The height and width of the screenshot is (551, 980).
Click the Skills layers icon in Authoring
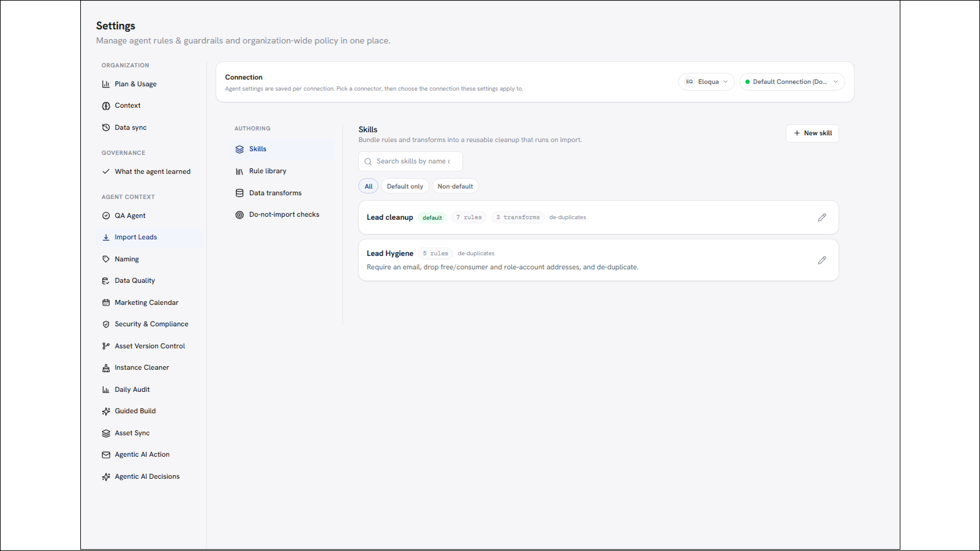pyautogui.click(x=239, y=149)
